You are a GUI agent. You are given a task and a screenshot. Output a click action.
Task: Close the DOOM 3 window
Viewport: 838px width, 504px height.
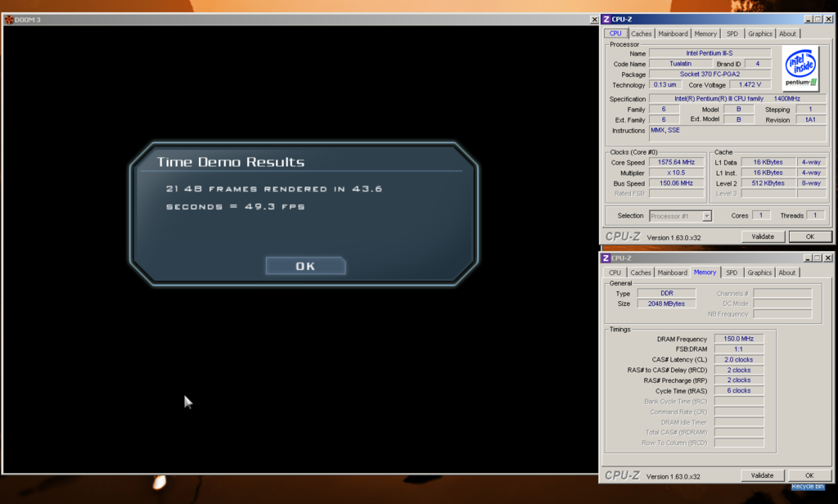coord(594,20)
